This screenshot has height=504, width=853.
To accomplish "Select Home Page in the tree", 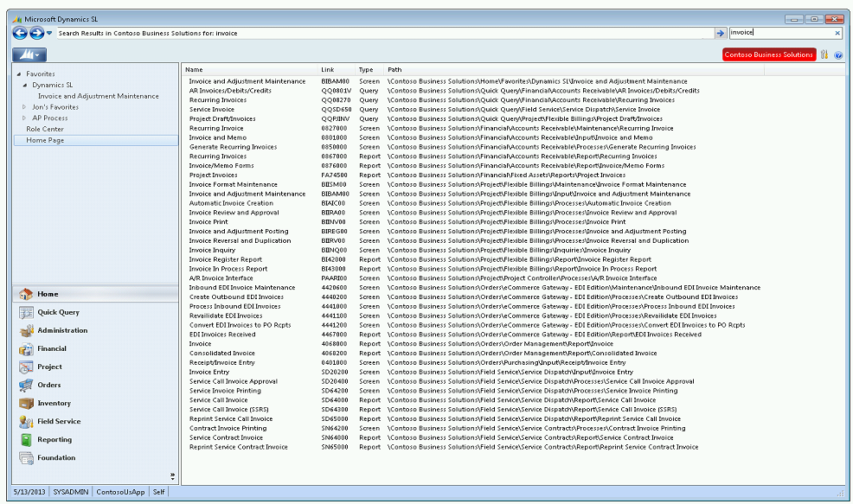I will (45, 140).
